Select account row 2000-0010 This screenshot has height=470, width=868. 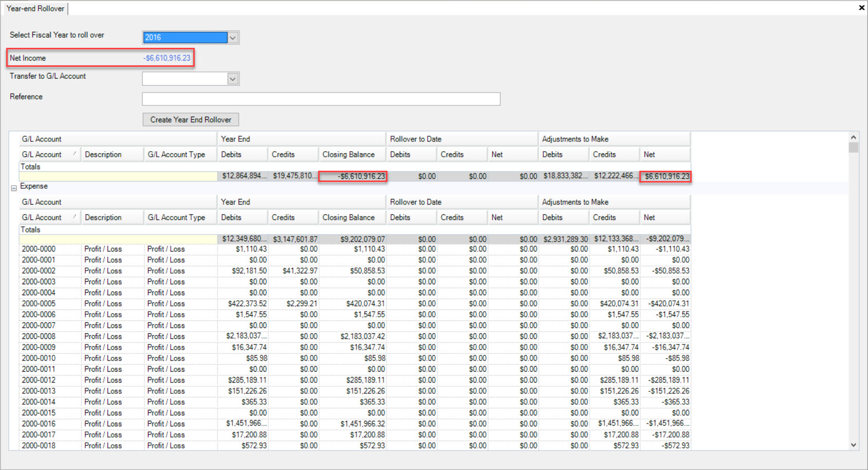pyautogui.click(x=355, y=358)
